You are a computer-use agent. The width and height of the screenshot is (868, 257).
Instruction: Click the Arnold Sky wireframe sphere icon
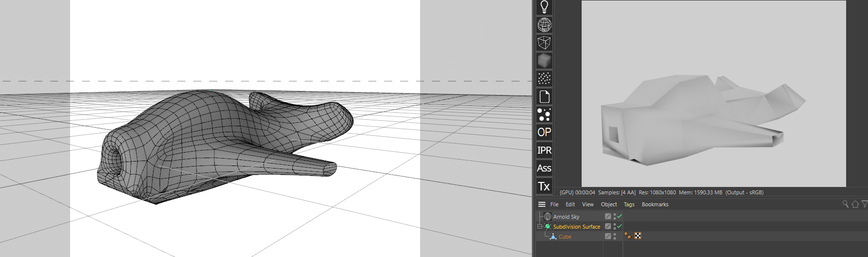coord(544,25)
